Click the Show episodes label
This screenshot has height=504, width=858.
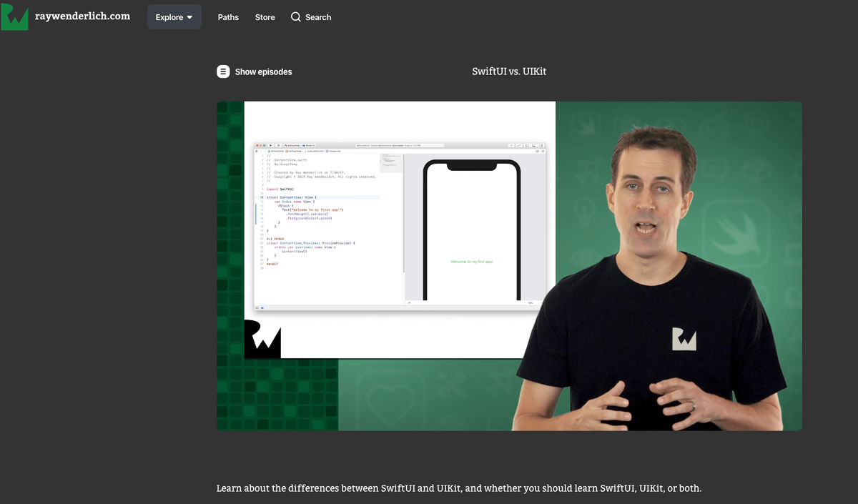263,71
